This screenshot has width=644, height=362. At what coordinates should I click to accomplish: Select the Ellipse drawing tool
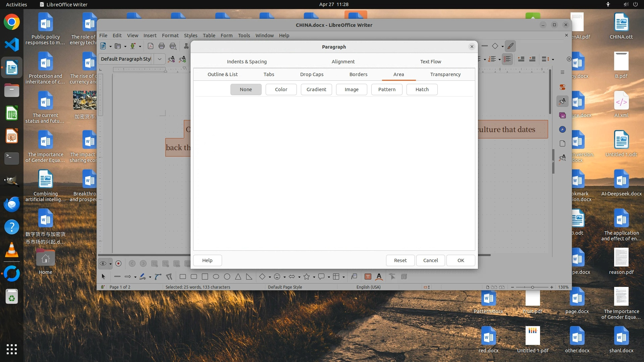point(216,277)
